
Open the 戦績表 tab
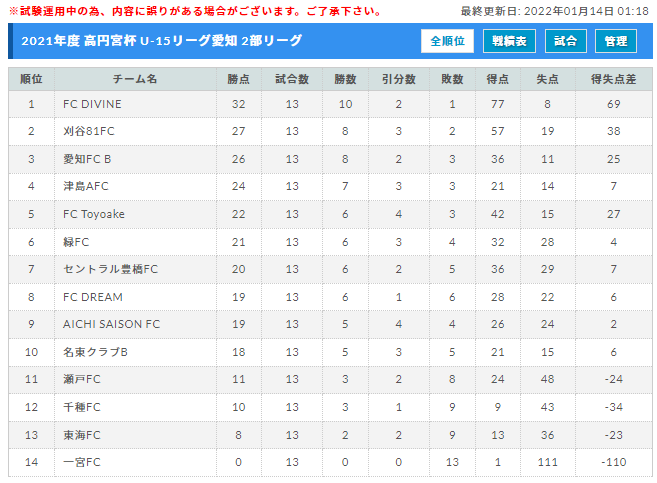(x=509, y=41)
